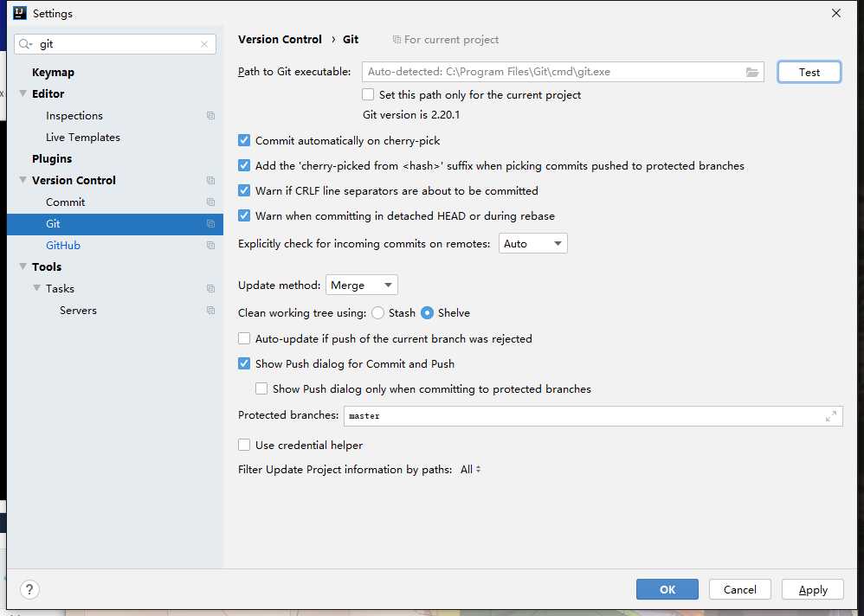Click the project-level icon beside Inspections

210,116
